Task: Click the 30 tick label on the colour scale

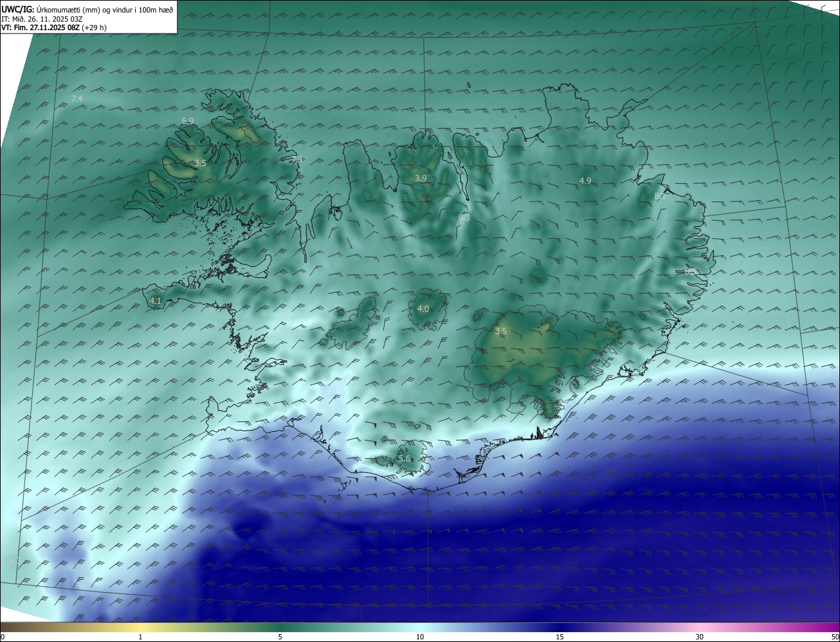Action: pyautogui.click(x=700, y=637)
